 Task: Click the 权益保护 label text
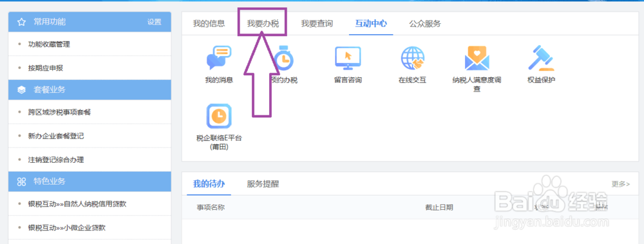tap(542, 80)
